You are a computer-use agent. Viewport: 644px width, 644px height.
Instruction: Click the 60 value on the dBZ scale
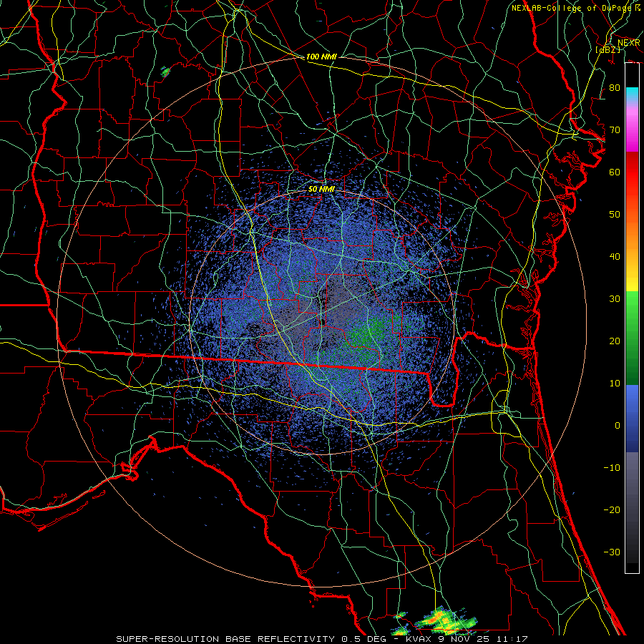[615, 172]
